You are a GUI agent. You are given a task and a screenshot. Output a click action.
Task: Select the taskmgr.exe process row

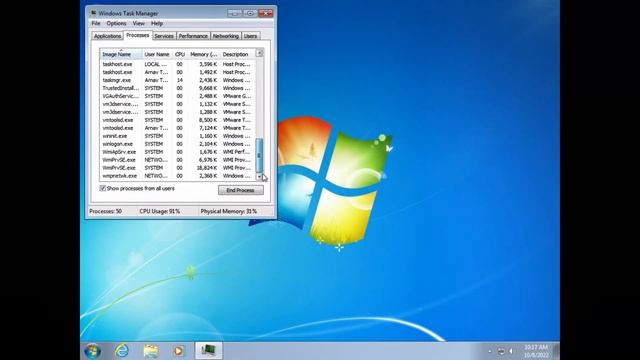click(177, 80)
